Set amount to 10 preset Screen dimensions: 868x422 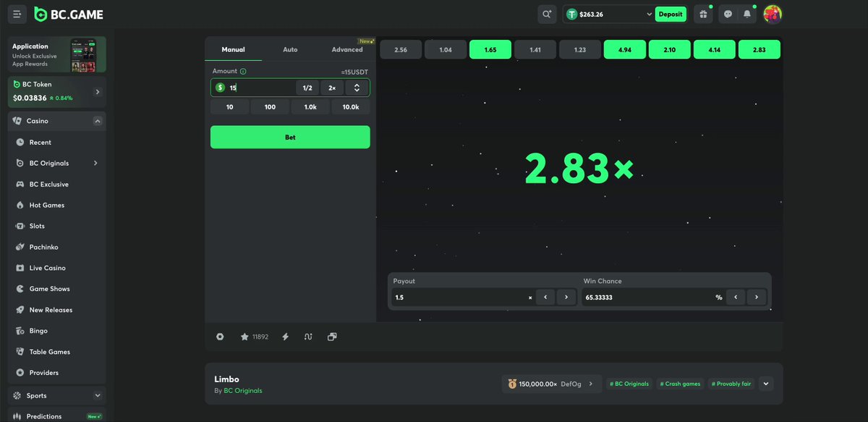(229, 107)
